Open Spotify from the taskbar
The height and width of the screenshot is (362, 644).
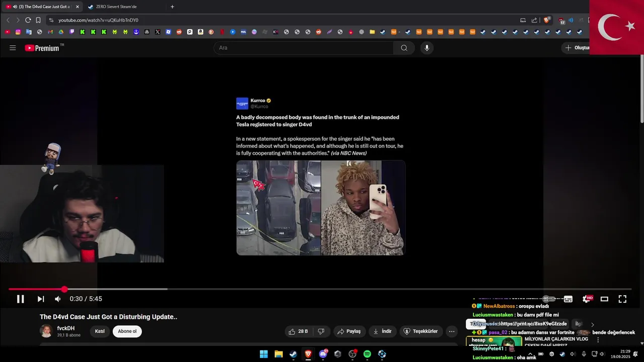pos(367,354)
